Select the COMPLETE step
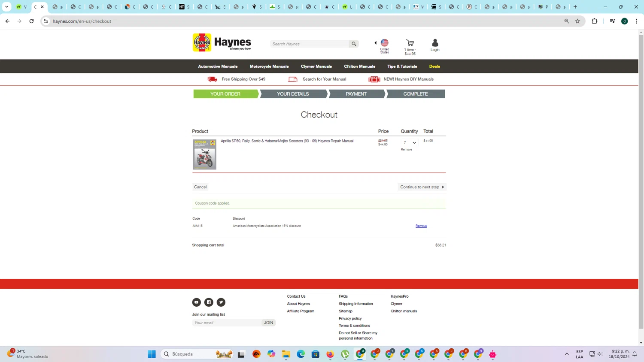 click(415, 94)
